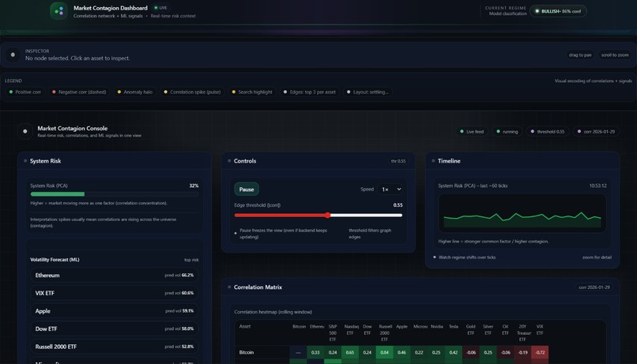Image resolution: width=637 pixels, height=364 pixels.
Task: Click the threshold 0.55 pill
Action: point(547,132)
